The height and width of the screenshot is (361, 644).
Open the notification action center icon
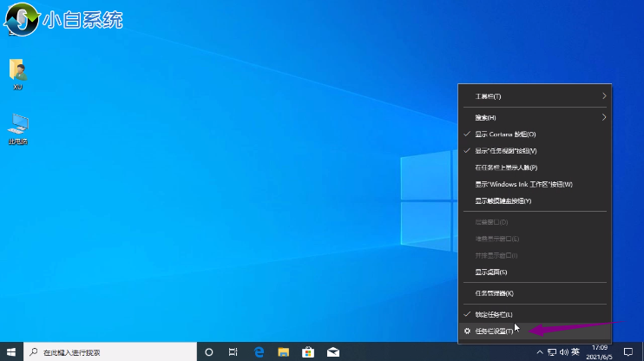[x=628, y=352]
